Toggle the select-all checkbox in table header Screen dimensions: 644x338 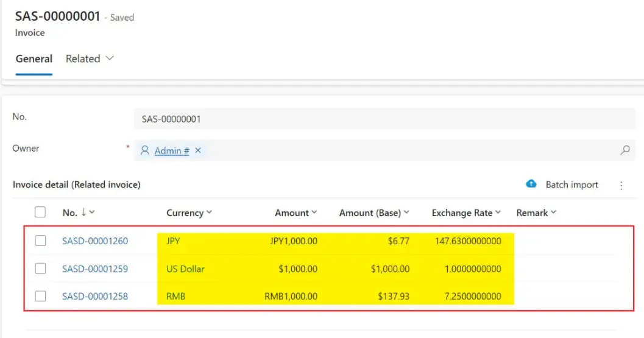coord(40,212)
